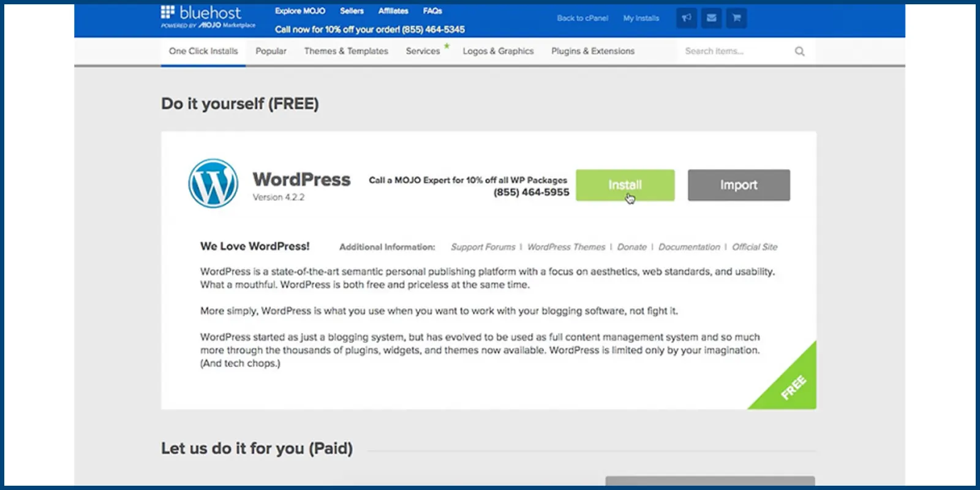Open the Support Forums link

click(483, 247)
